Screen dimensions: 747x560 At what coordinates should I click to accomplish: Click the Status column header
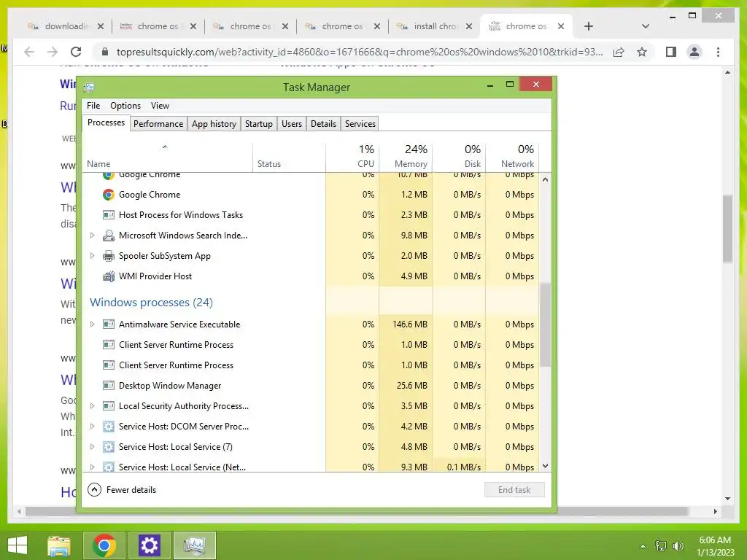click(x=289, y=156)
